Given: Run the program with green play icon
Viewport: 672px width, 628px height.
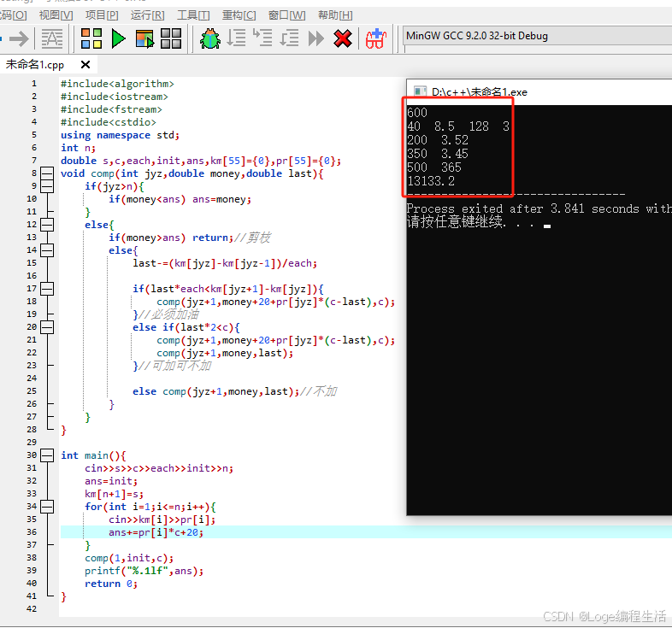Looking at the screenshot, I should pos(118,38).
